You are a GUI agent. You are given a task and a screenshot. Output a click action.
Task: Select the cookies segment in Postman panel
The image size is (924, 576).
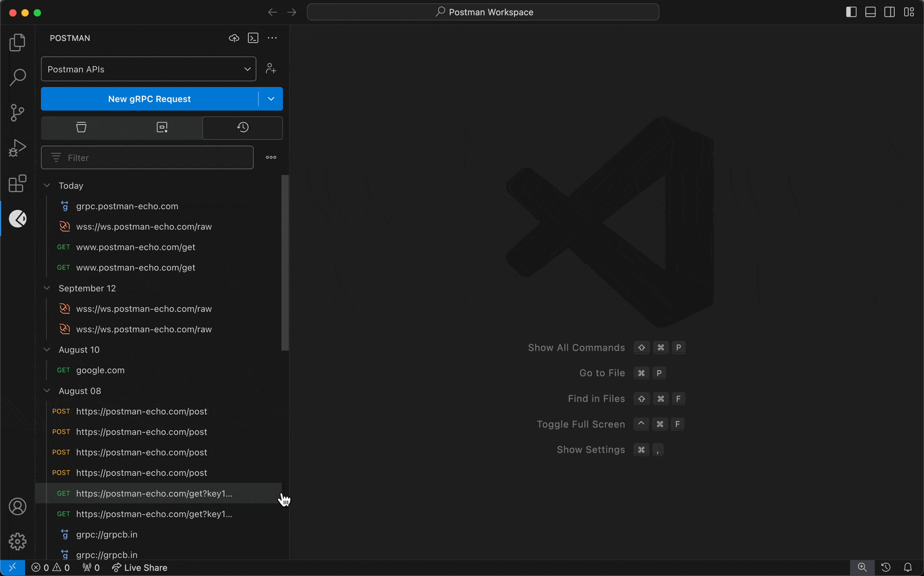coord(162,127)
